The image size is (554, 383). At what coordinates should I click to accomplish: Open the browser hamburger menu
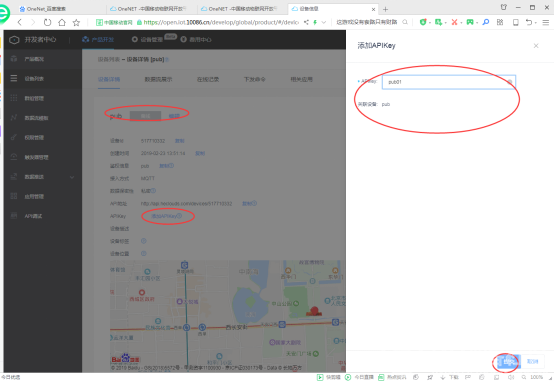(546, 22)
